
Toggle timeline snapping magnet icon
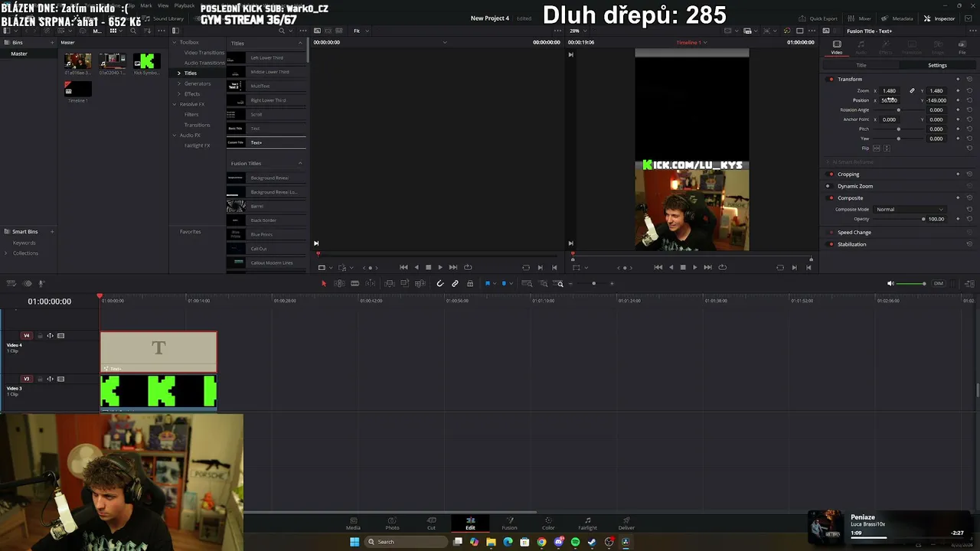[x=440, y=283]
